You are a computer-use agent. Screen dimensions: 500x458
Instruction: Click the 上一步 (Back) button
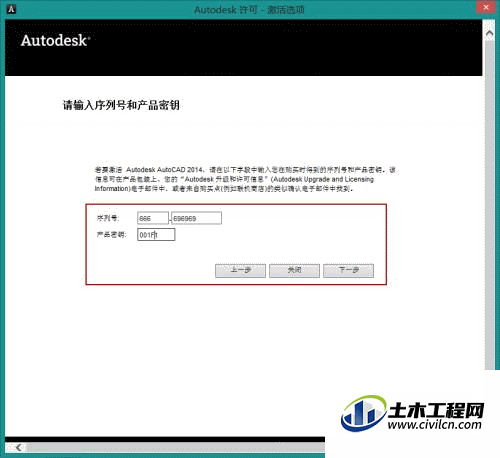[x=240, y=270]
